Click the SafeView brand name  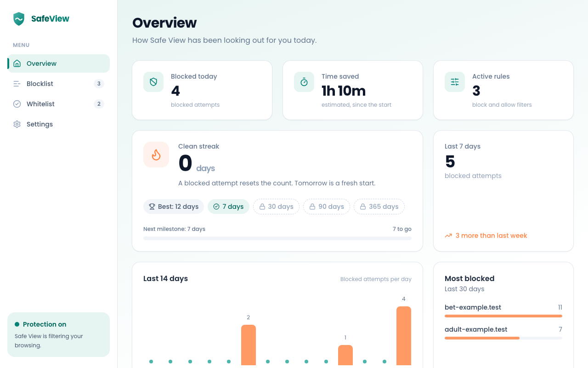coord(50,19)
